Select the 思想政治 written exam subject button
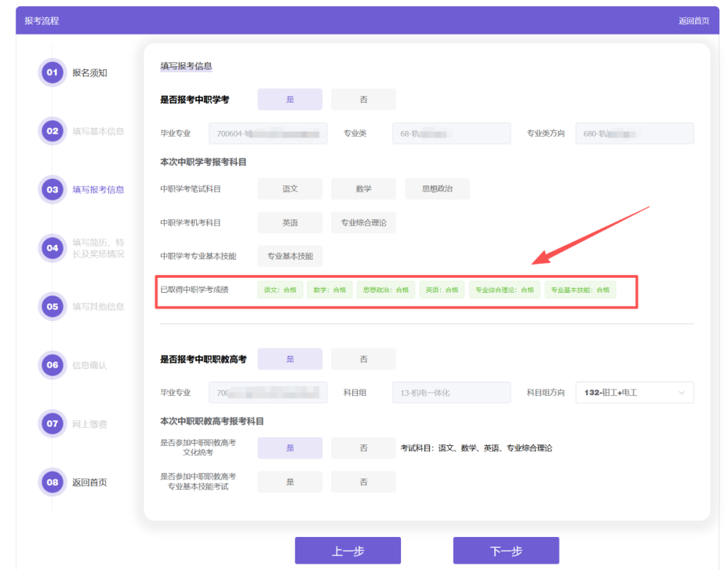 [x=437, y=189]
